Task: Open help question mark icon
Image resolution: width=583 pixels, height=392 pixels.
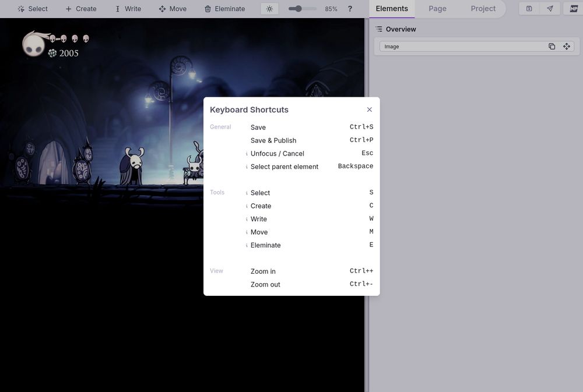Action: [350, 9]
